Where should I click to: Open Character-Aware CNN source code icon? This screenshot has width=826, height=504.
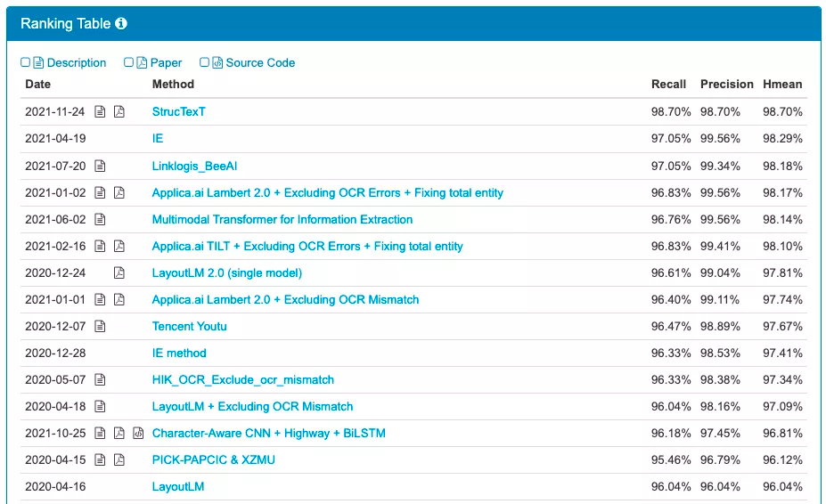coord(138,433)
